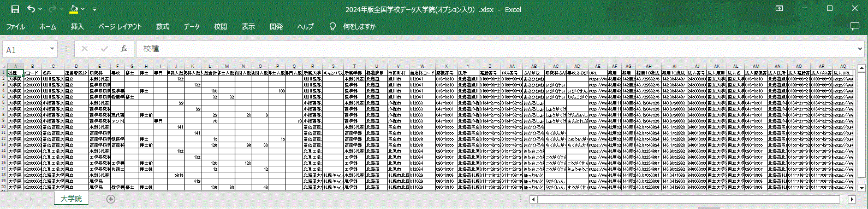Select column header L
The width and height of the screenshot is (868, 209).
(x=210, y=66)
